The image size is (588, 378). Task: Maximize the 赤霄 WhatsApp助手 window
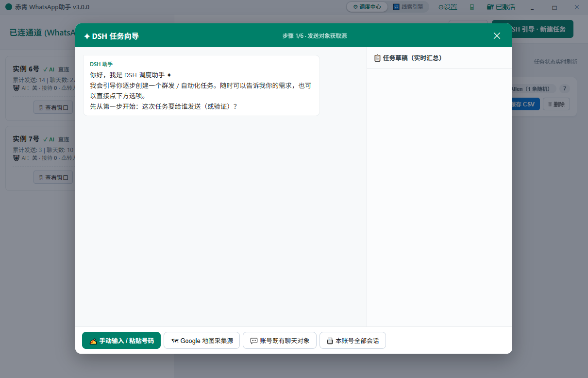554,7
